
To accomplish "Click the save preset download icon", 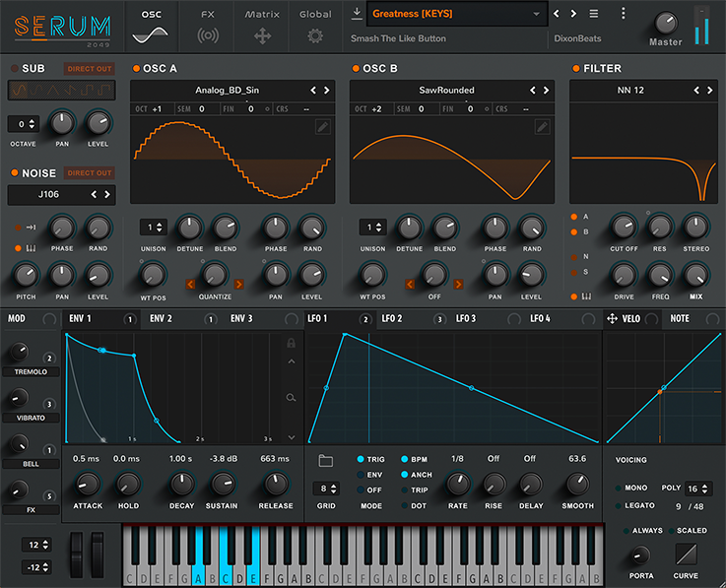I will point(357,14).
